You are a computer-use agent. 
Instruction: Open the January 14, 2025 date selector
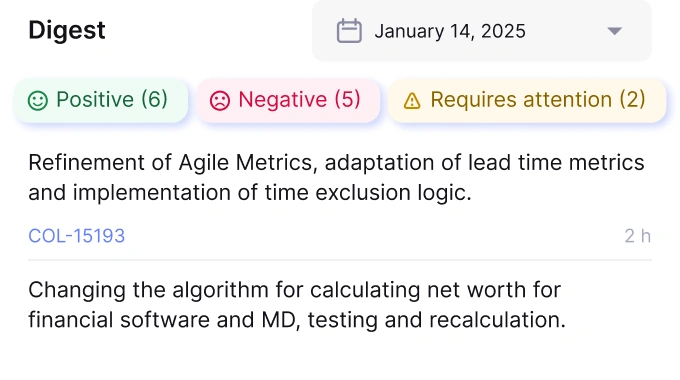(x=481, y=30)
